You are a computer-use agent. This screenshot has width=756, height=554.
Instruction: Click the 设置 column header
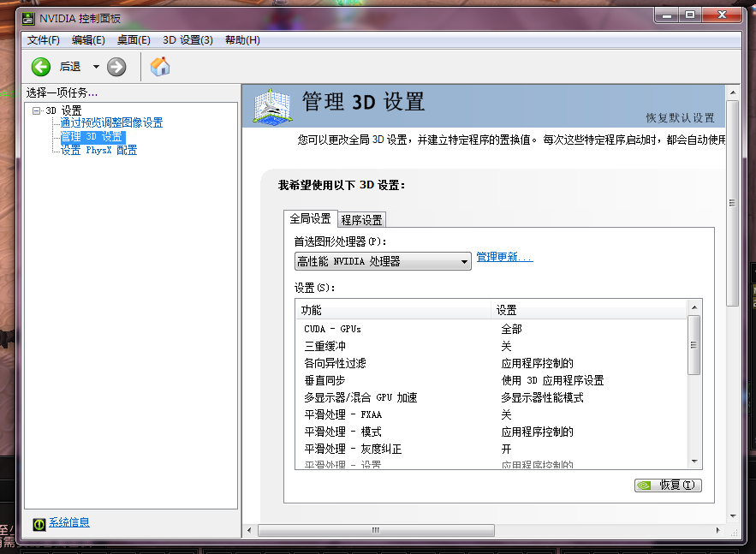pyautogui.click(x=589, y=310)
